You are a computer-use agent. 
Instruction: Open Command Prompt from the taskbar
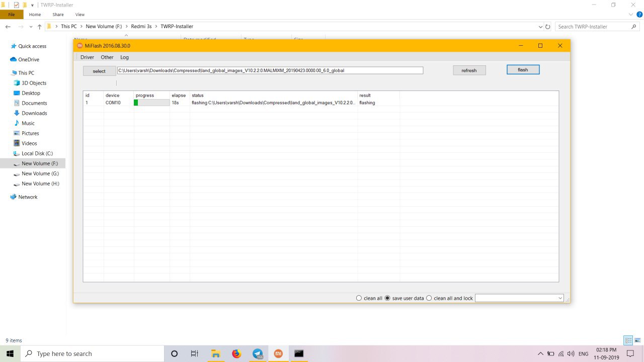click(x=299, y=353)
